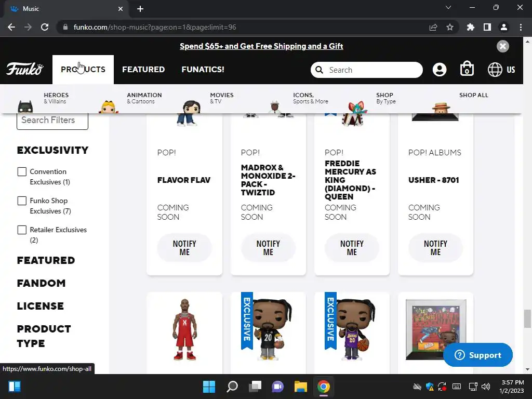
Task: Click the Funko logo
Action: pos(24,69)
